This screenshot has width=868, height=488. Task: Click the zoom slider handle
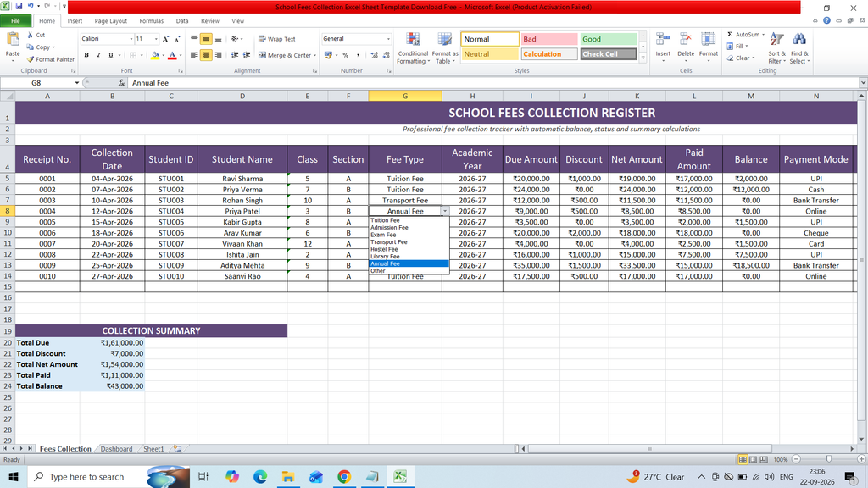(x=829, y=459)
